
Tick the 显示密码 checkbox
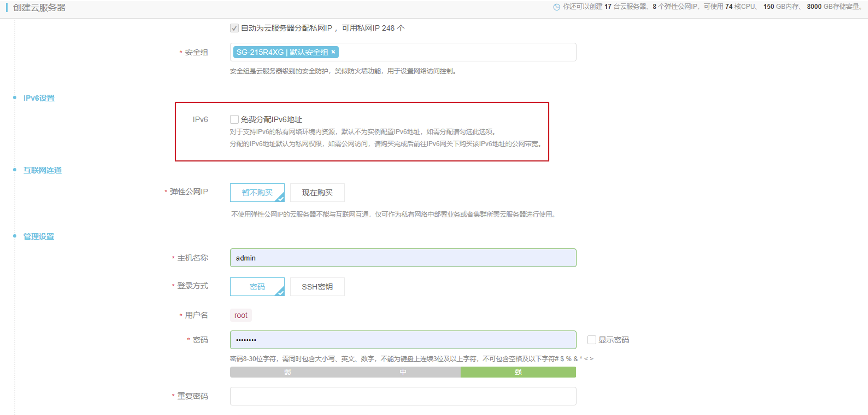click(x=591, y=340)
